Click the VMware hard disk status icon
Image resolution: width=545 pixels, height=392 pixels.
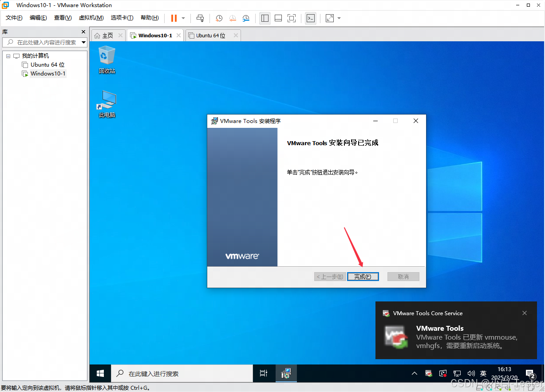coord(480,388)
